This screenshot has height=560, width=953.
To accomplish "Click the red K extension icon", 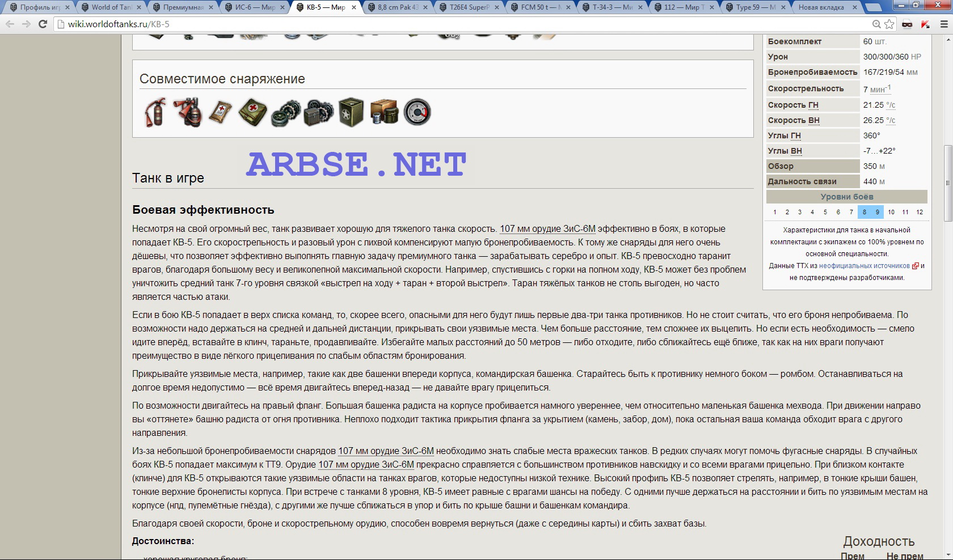I will pyautogui.click(x=926, y=24).
